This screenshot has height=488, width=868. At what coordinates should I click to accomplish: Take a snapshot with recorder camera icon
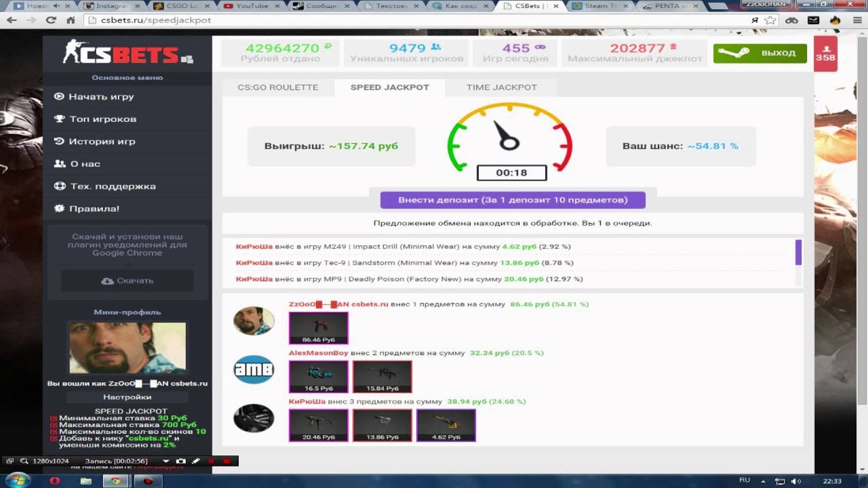[180, 461]
